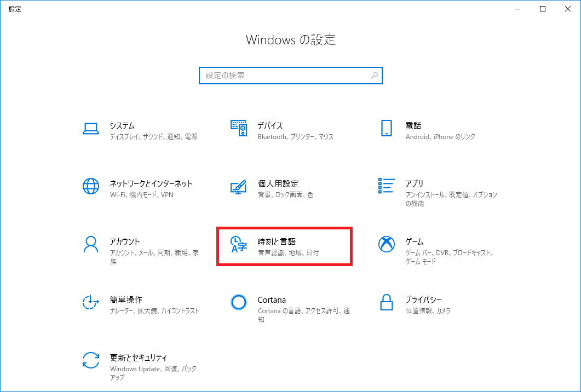This screenshot has width=581, height=392.
Task: Click the 簡単操作 dashed clock icon
Action: (91, 302)
